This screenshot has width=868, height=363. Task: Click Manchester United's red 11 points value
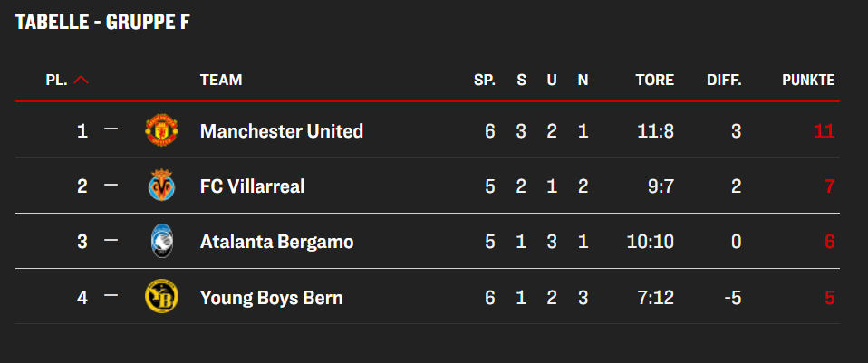click(x=825, y=131)
